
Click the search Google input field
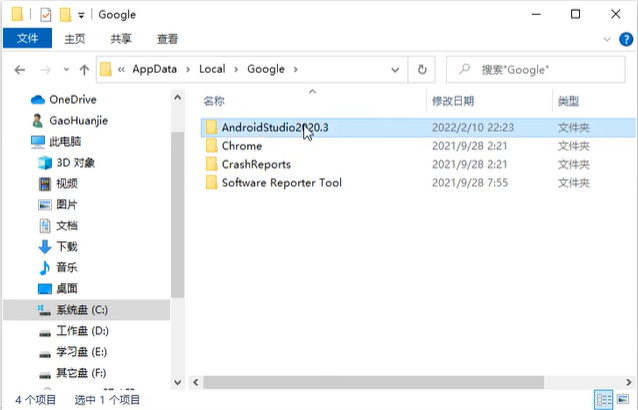pyautogui.click(x=535, y=70)
